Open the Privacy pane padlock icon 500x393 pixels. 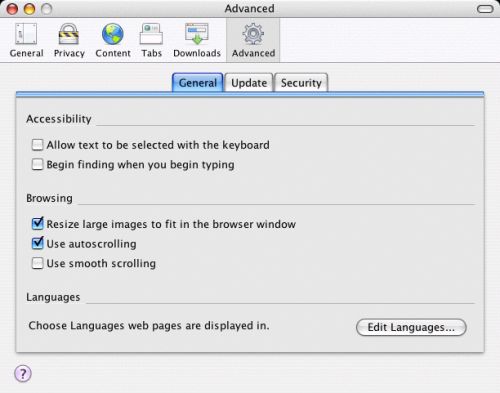pyautogui.click(x=69, y=34)
